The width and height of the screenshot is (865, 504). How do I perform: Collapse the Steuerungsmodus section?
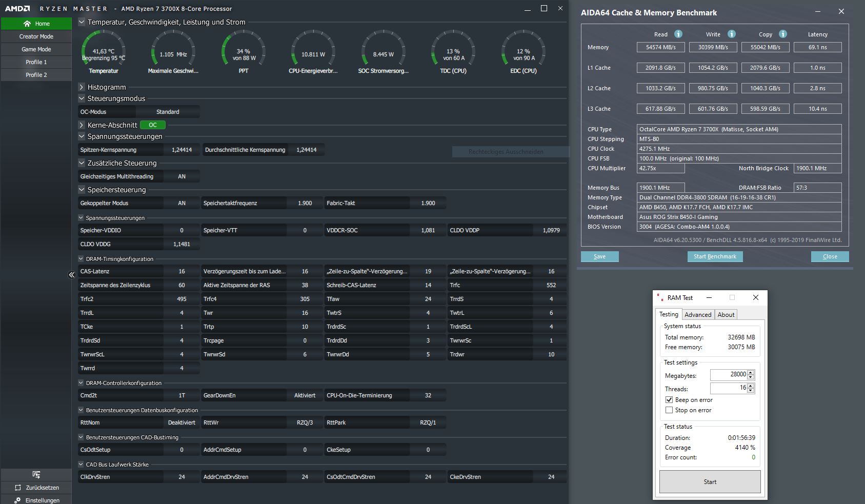point(82,98)
